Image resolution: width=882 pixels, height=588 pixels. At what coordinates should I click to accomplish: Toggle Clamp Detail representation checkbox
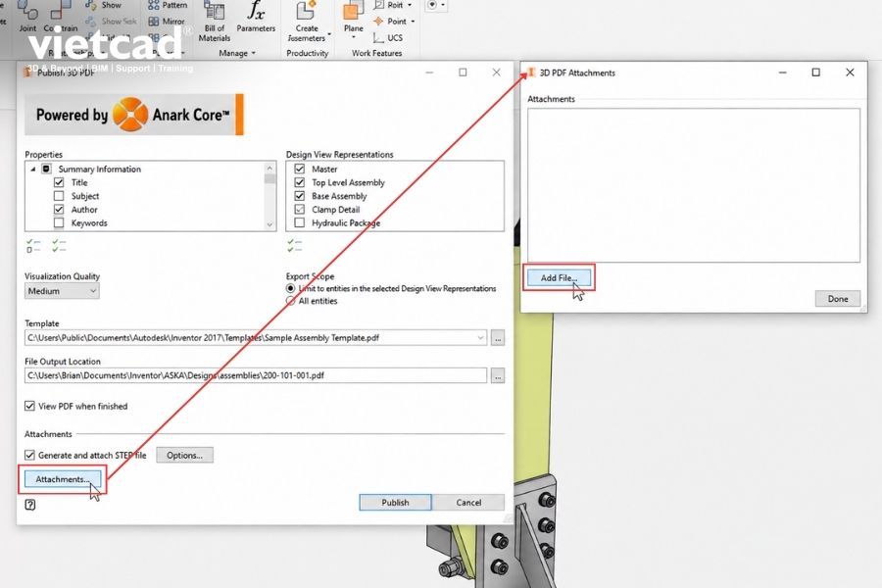click(x=299, y=210)
